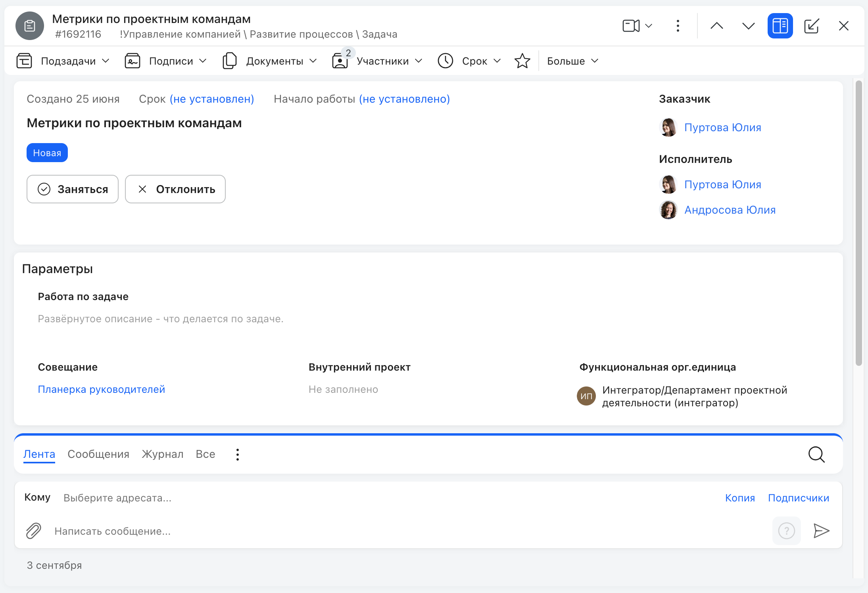Set deadline via "(не установлен)" link
Viewport: 868px width, 593px height.
(212, 99)
